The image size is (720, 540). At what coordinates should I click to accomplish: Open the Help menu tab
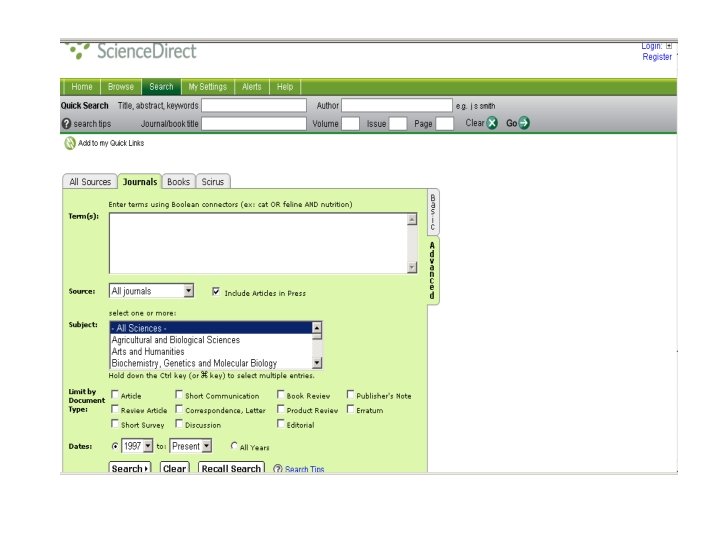[x=285, y=87]
